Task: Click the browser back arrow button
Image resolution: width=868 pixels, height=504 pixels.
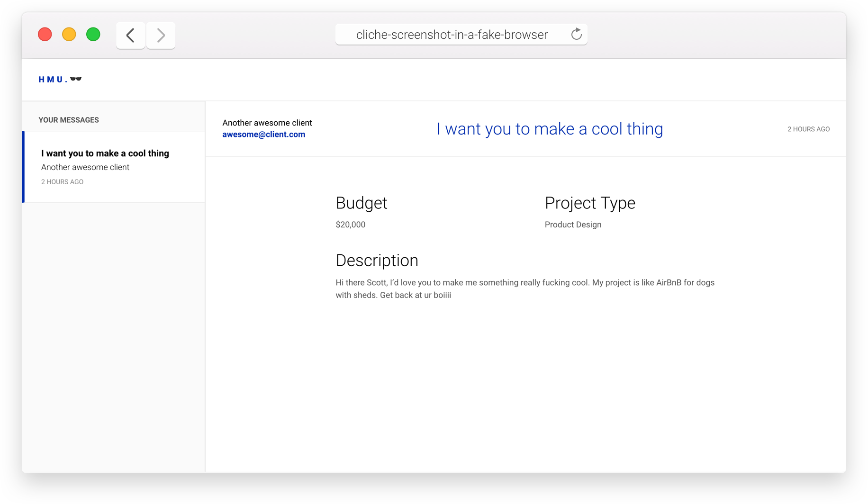Action: click(130, 35)
